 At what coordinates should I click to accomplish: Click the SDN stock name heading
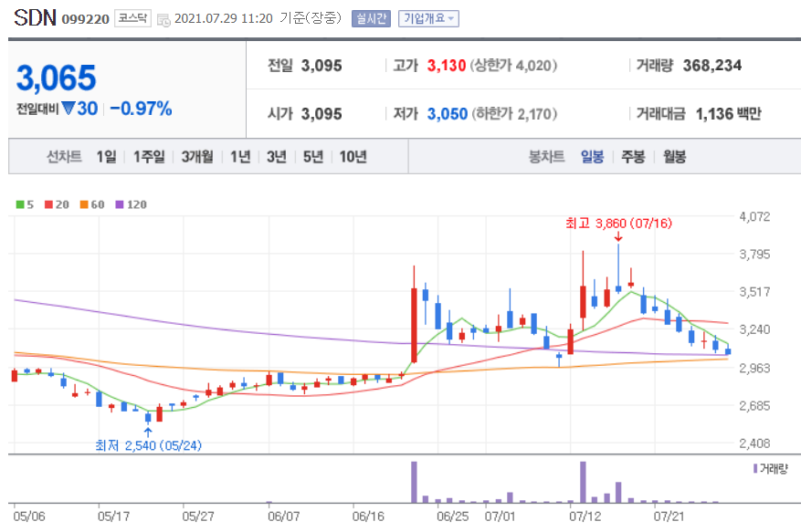click(x=35, y=18)
